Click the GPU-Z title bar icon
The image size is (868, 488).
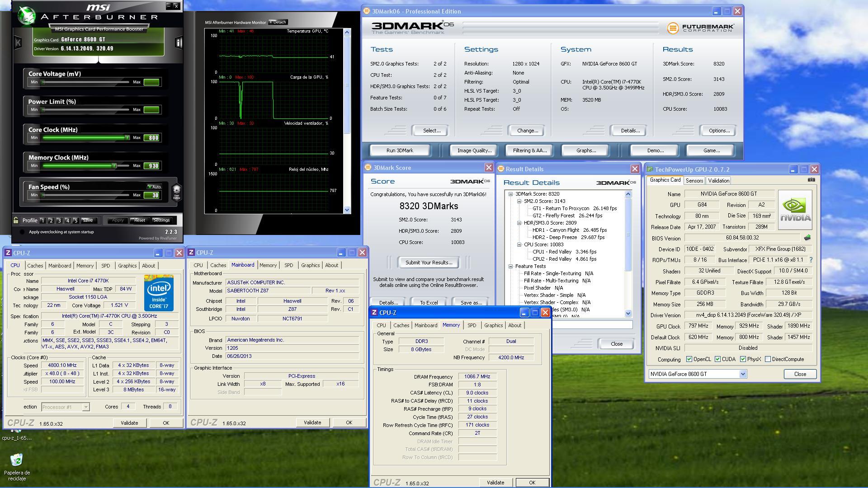[650, 169]
